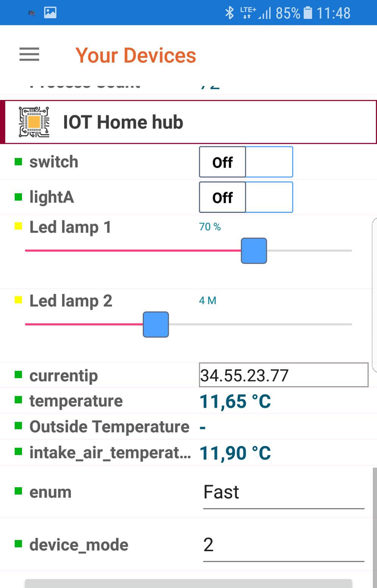Tap the temperature value 11,65 °C
This screenshot has height=588, width=377.
(x=235, y=402)
